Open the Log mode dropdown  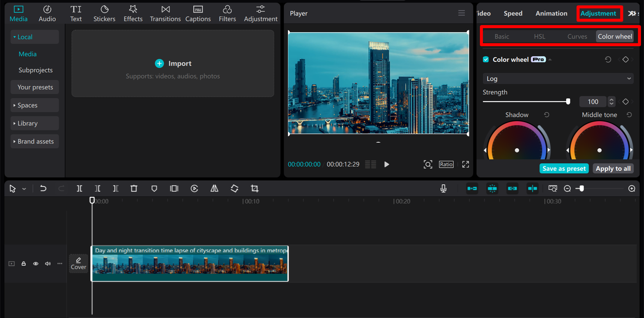pyautogui.click(x=558, y=78)
